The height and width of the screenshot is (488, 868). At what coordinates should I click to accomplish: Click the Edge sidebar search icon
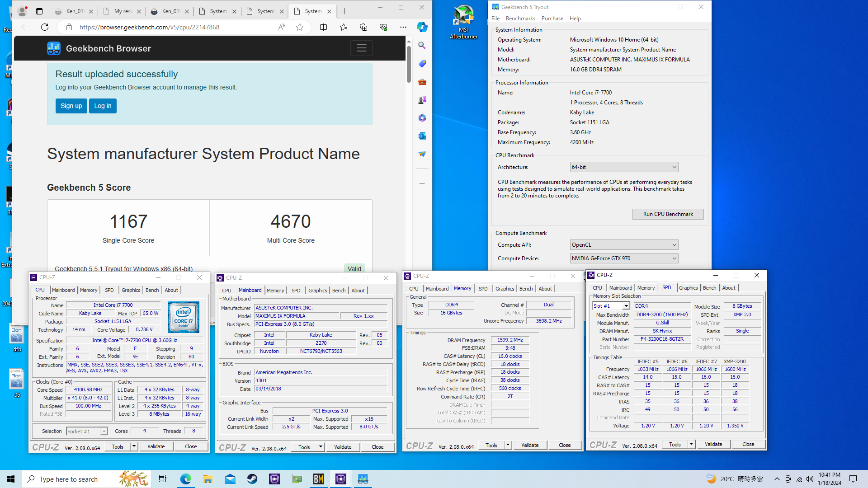click(x=422, y=45)
